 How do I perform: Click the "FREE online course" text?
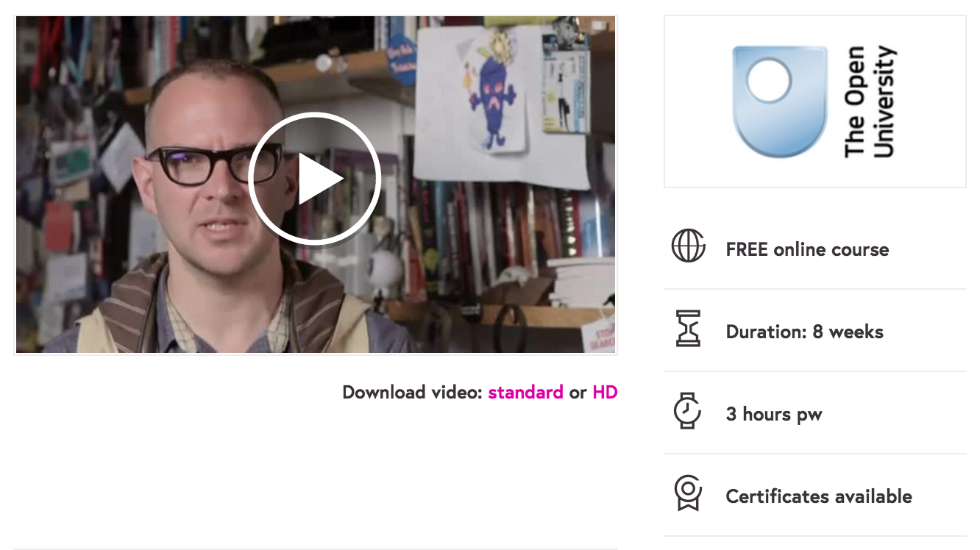point(807,250)
